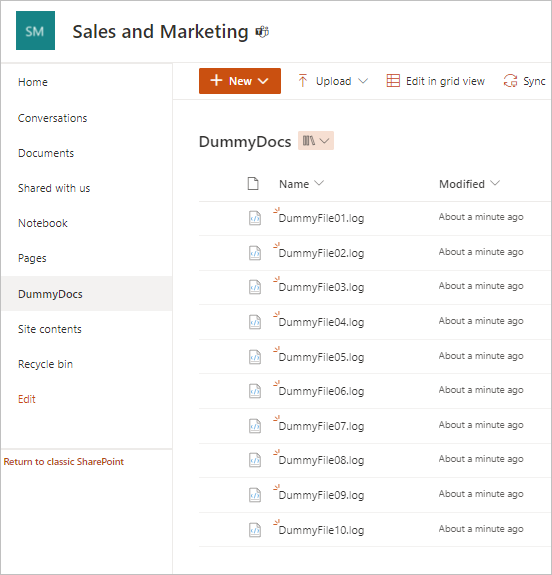552x575 pixels.
Task: Click the Upload arrow icon
Action: pyautogui.click(x=302, y=81)
